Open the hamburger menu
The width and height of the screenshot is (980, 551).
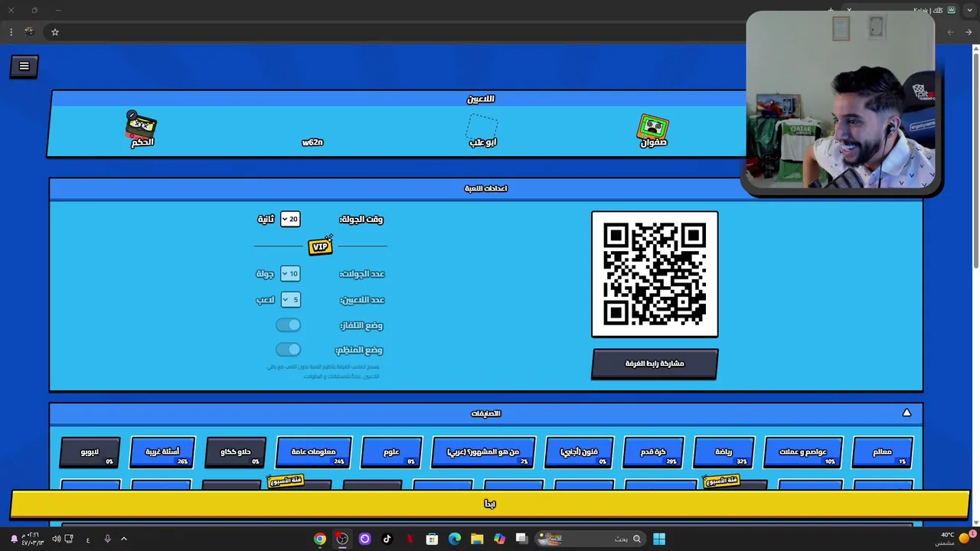(x=24, y=66)
